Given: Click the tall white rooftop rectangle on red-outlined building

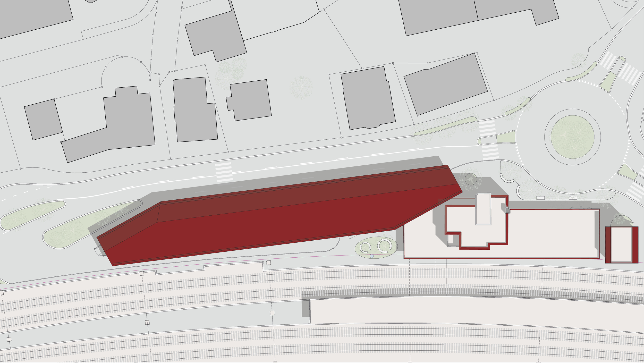Looking at the screenshot, I should pos(483,209).
